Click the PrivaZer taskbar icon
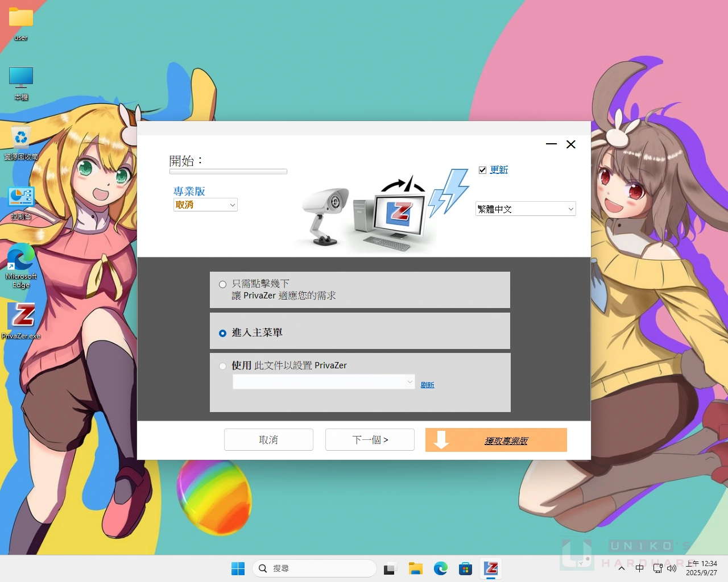This screenshot has height=582, width=728. point(491,568)
